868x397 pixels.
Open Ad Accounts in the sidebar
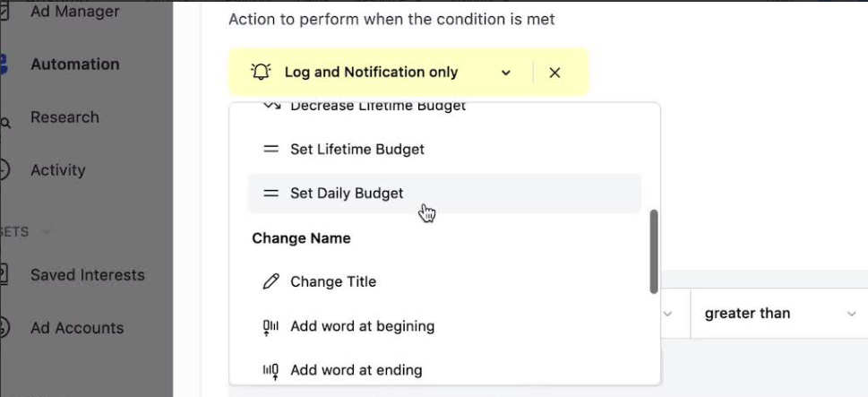76,328
